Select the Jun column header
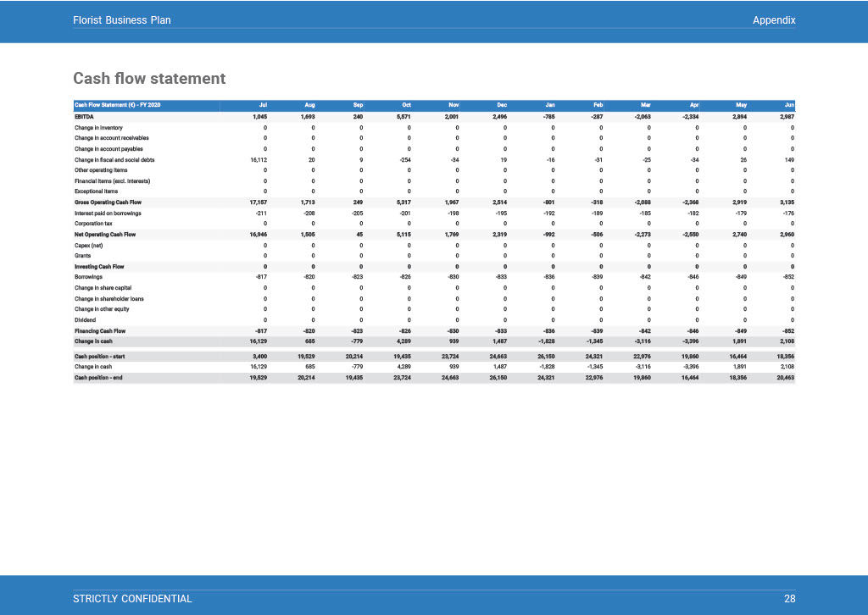Image resolution: width=868 pixels, height=615 pixels. (x=790, y=106)
